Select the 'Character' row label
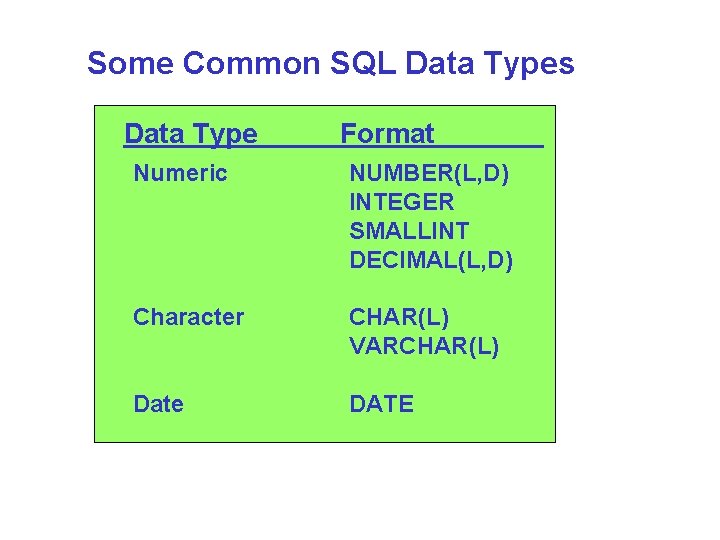This screenshot has height=540, width=720. (x=189, y=317)
